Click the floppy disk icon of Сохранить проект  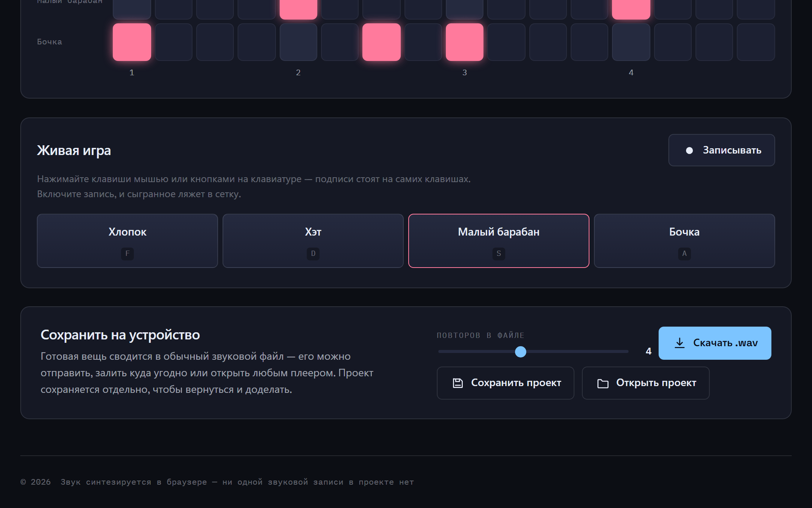coord(458,383)
